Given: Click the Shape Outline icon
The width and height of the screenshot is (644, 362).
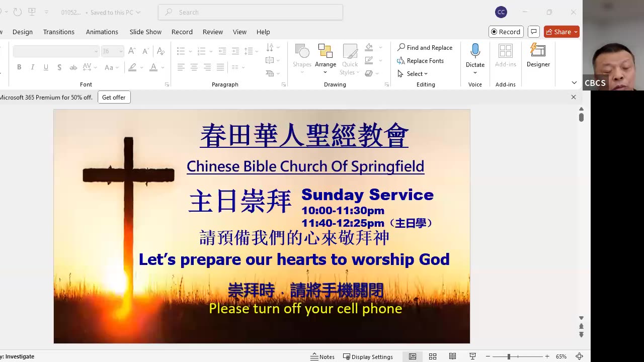Looking at the screenshot, I should (369, 60).
